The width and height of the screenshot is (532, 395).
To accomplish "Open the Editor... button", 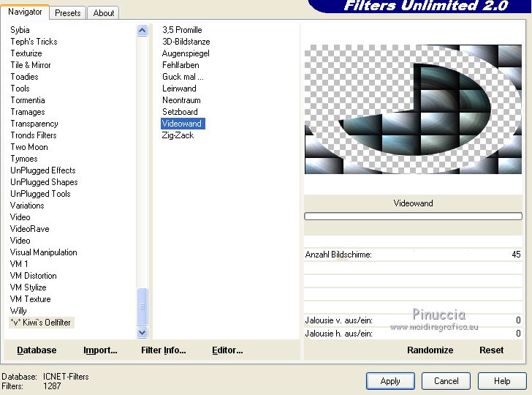I will [227, 350].
